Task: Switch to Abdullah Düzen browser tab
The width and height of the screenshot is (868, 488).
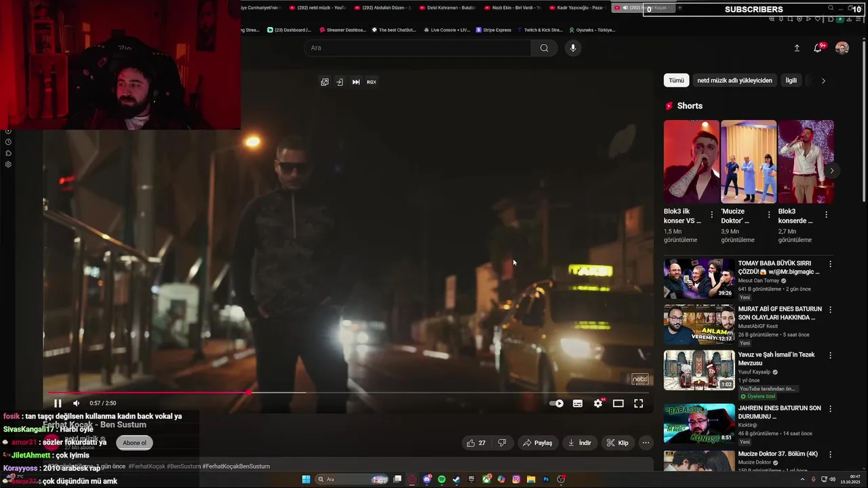Action: [383, 7]
